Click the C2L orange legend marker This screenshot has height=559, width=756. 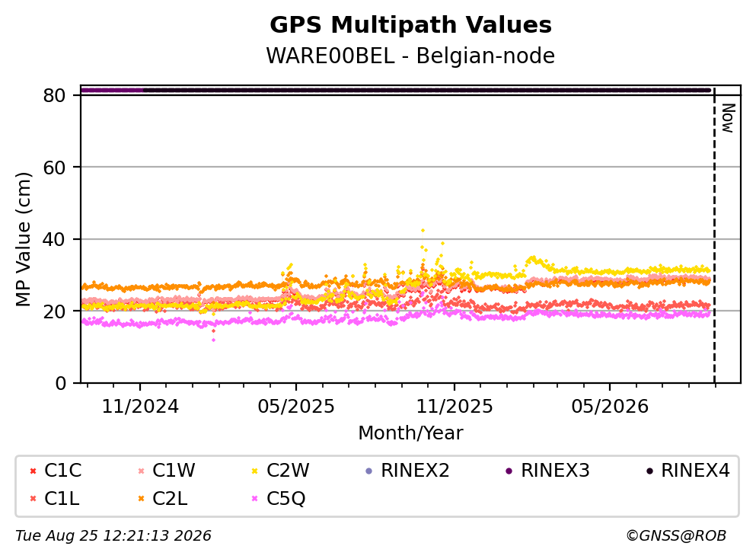point(142,499)
